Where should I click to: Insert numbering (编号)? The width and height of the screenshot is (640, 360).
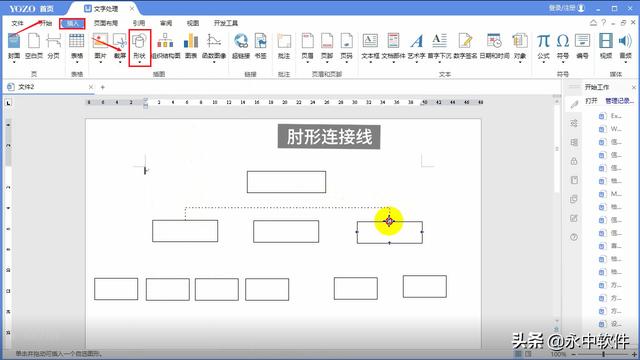coord(582,46)
